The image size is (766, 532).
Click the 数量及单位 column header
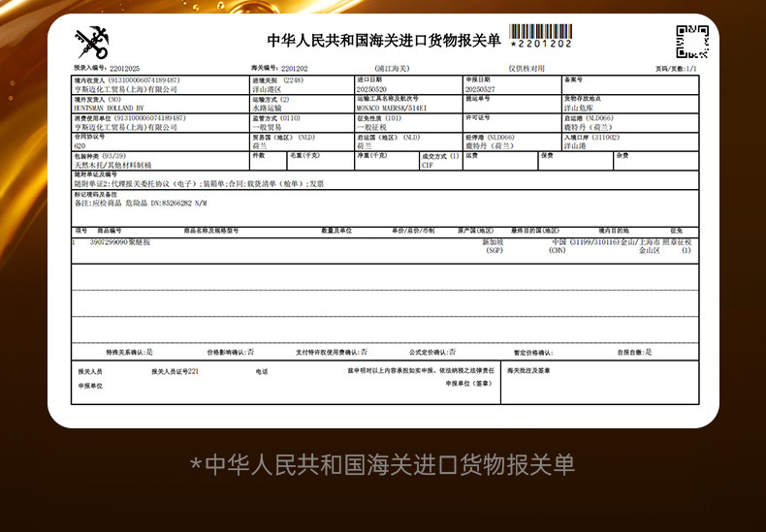(x=336, y=231)
